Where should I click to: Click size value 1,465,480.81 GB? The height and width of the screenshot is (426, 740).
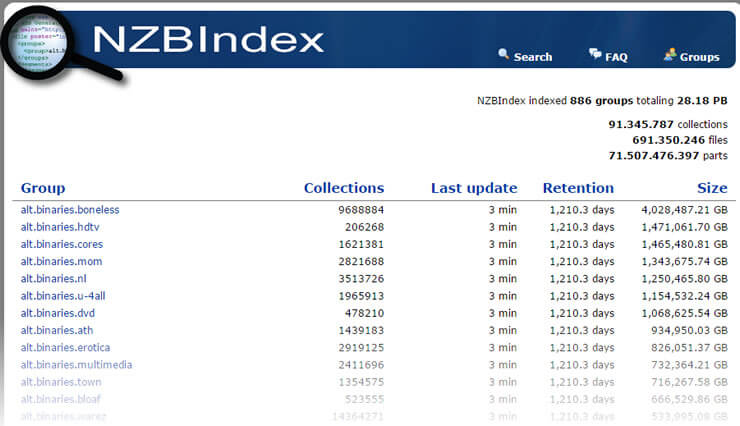[x=684, y=244]
